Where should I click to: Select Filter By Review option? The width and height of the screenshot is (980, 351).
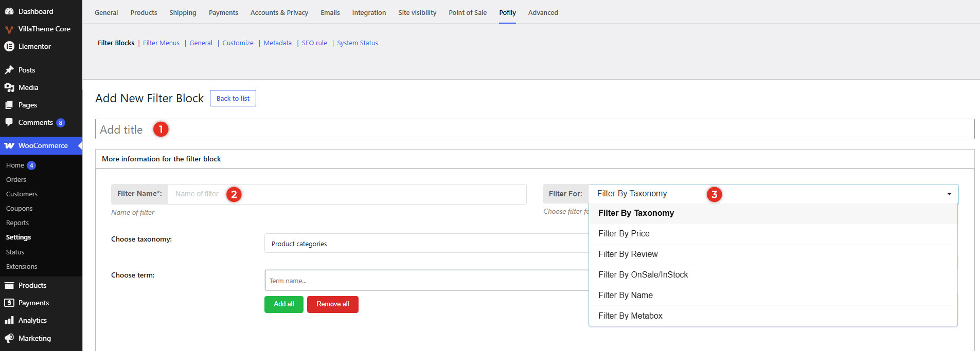click(x=773, y=254)
